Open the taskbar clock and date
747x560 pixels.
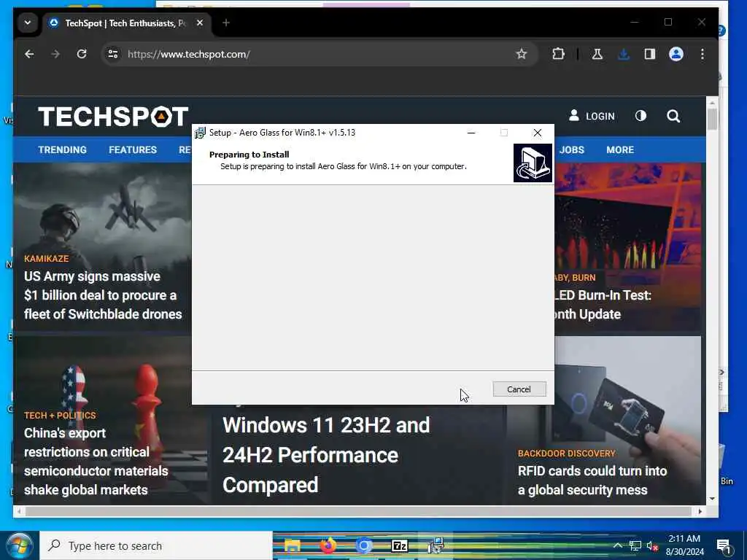pyautogui.click(x=684, y=545)
